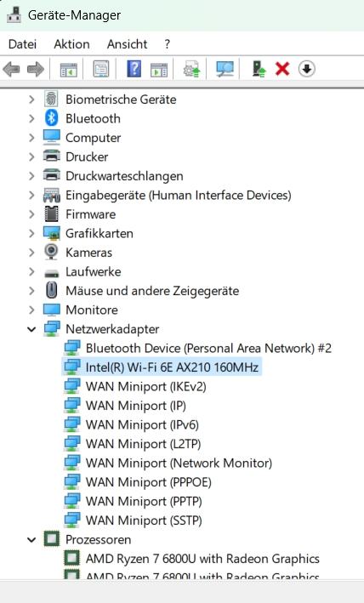Collapse the Prozessoren category
Image resolution: width=364 pixels, height=603 pixels.
coord(32,540)
